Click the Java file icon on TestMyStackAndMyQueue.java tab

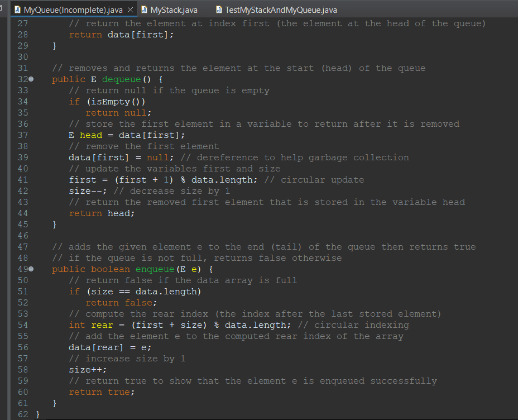point(218,9)
